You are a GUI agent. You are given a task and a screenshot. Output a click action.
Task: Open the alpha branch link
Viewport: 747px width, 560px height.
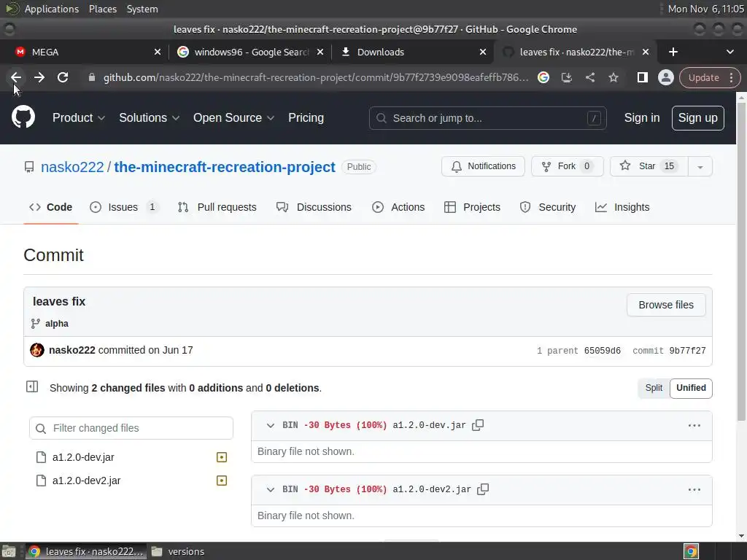(57, 324)
